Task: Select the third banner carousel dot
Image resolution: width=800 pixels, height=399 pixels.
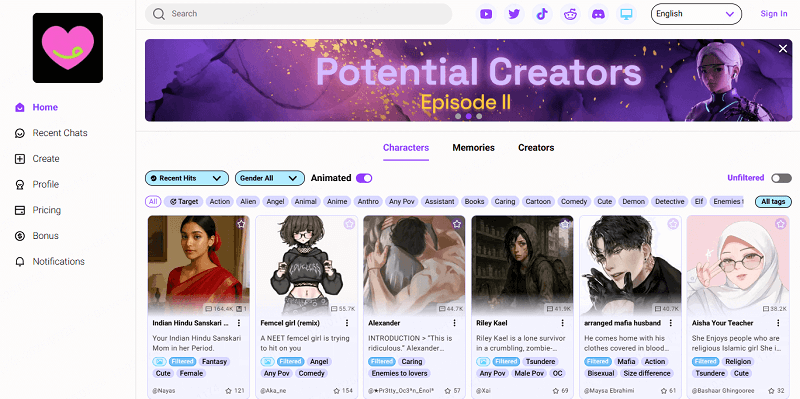Action: point(479,116)
